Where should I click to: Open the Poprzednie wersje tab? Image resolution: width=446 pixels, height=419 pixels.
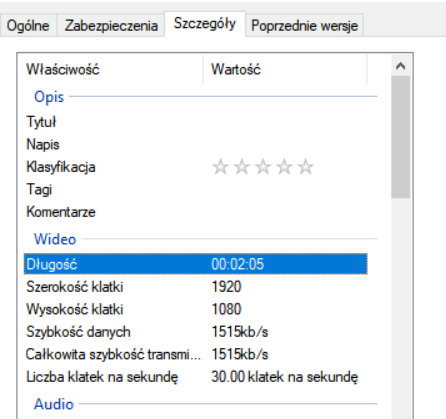304,25
